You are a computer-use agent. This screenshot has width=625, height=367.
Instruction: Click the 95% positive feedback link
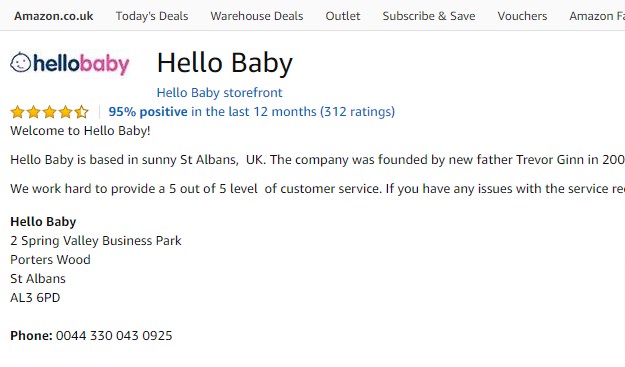point(148,112)
